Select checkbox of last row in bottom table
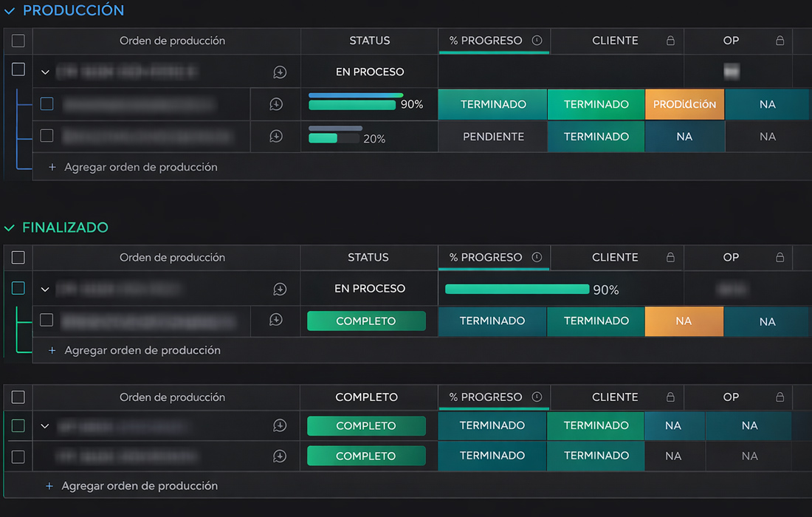The height and width of the screenshot is (517, 812). pyautogui.click(x=18, y=456)
